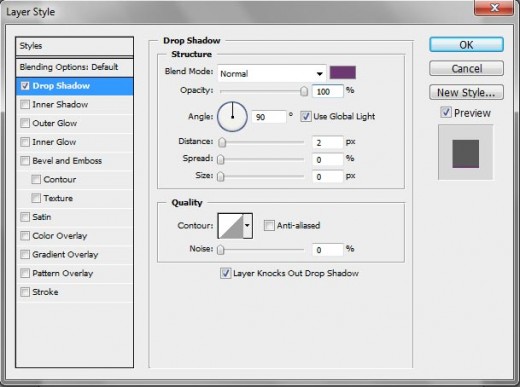Tick the Contour sub-option checkbox
Screen dimensions: 520x387
click(36, 179)
